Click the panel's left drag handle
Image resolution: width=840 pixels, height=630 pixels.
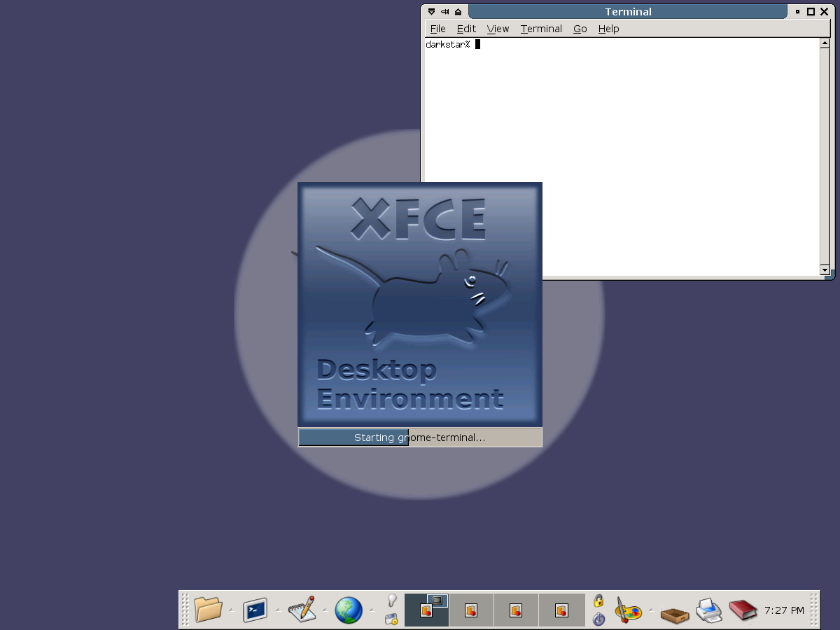185,610
